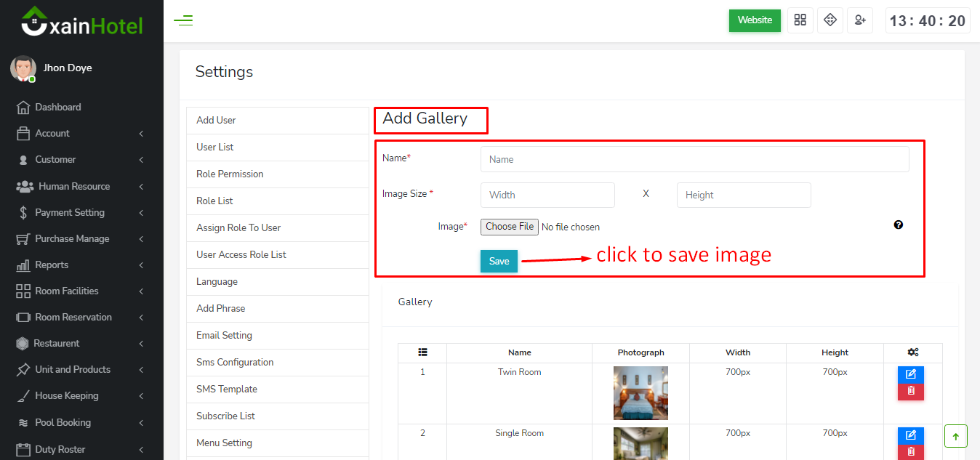Edit the Twin Room gallery entry
The image size is (980, 460).
click(x=911, y=374)
